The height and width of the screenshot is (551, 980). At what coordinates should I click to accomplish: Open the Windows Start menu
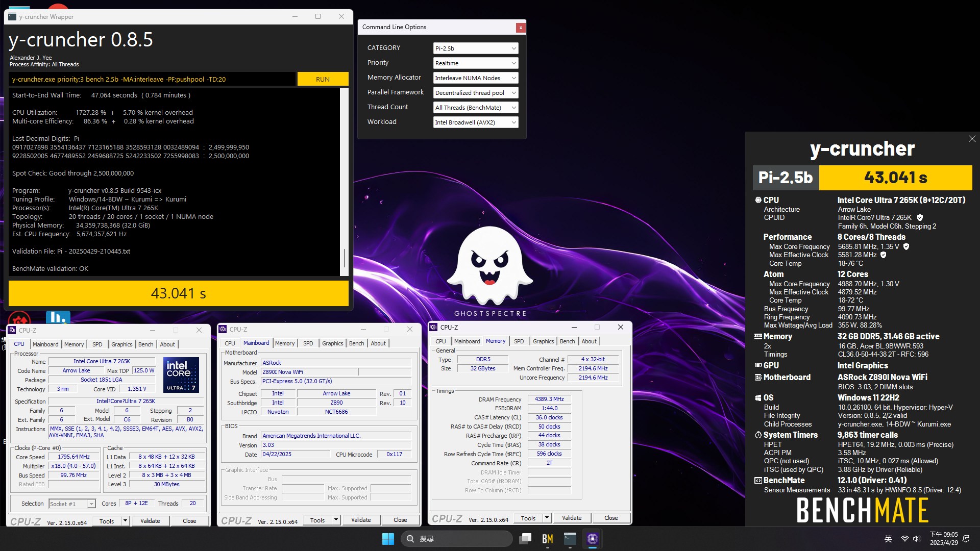pyautogui.click(x=388, y=539)
